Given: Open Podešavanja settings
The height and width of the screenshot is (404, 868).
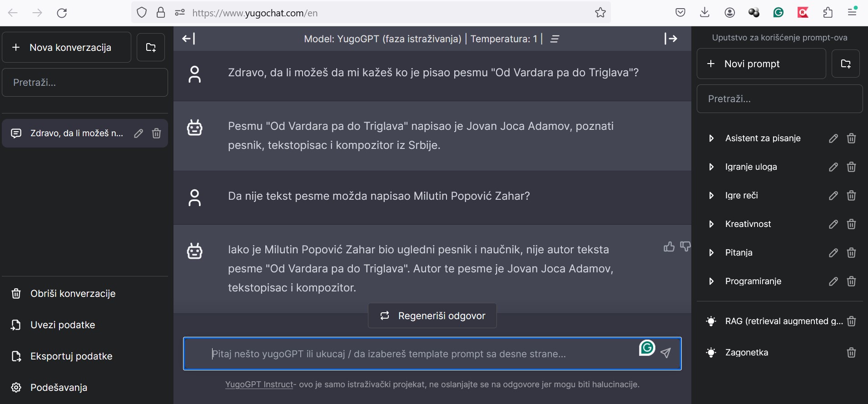Looking at the screenshot, I should pos(59,387).
